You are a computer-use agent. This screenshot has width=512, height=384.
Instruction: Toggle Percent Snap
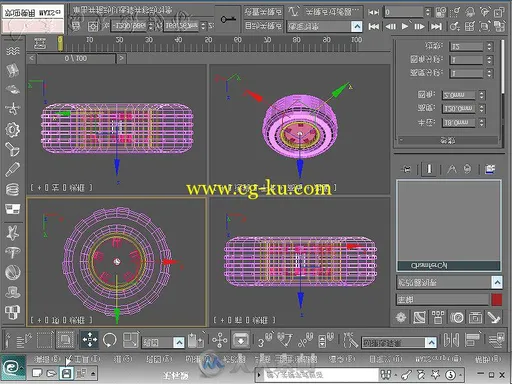coord(306,340)
